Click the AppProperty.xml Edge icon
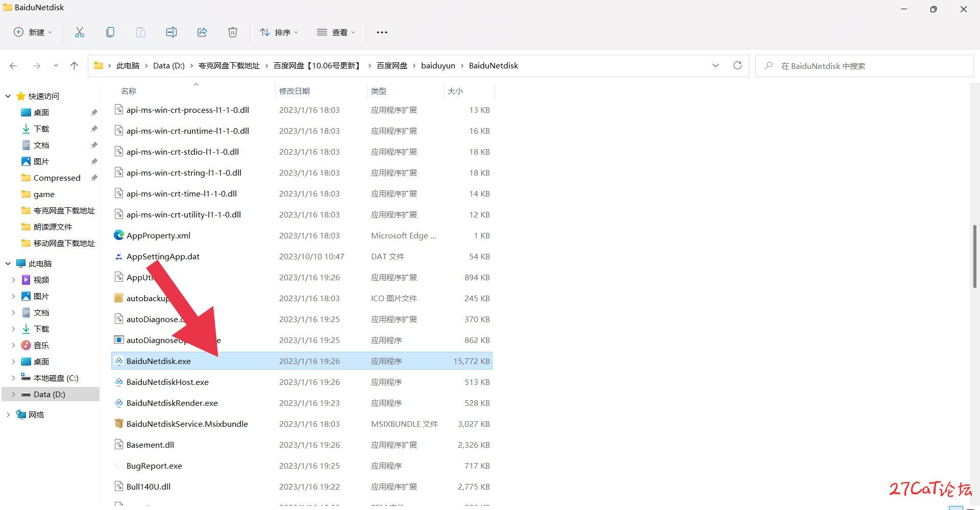 coord(119,235)
